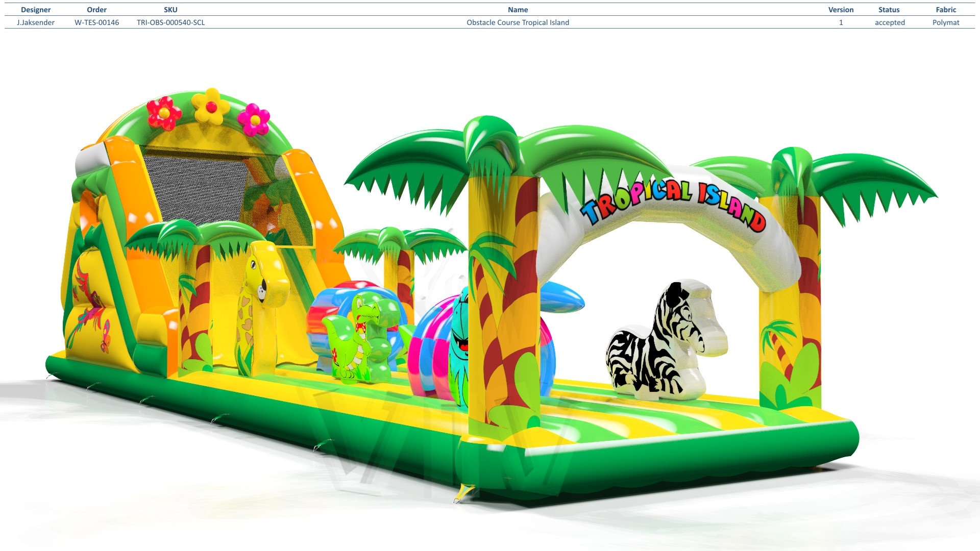980x551 pixels.
Task: Click the red flower on slide arch
Action: click(x=164, y=113)
